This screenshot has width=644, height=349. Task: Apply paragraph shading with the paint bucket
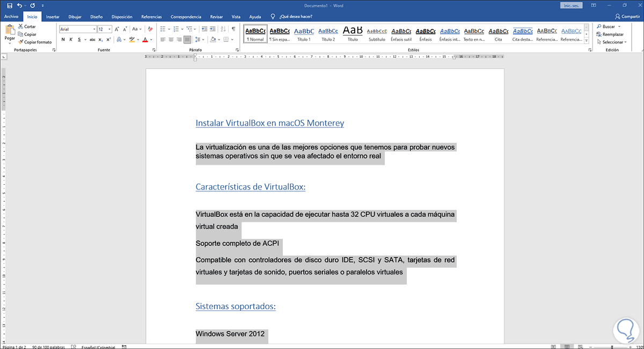pyautogui.click(x=213, y=39)
